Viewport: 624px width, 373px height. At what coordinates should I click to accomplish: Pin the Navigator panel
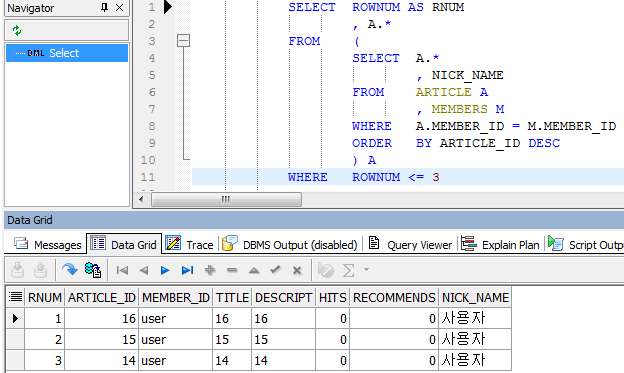[x=104, y=8]
